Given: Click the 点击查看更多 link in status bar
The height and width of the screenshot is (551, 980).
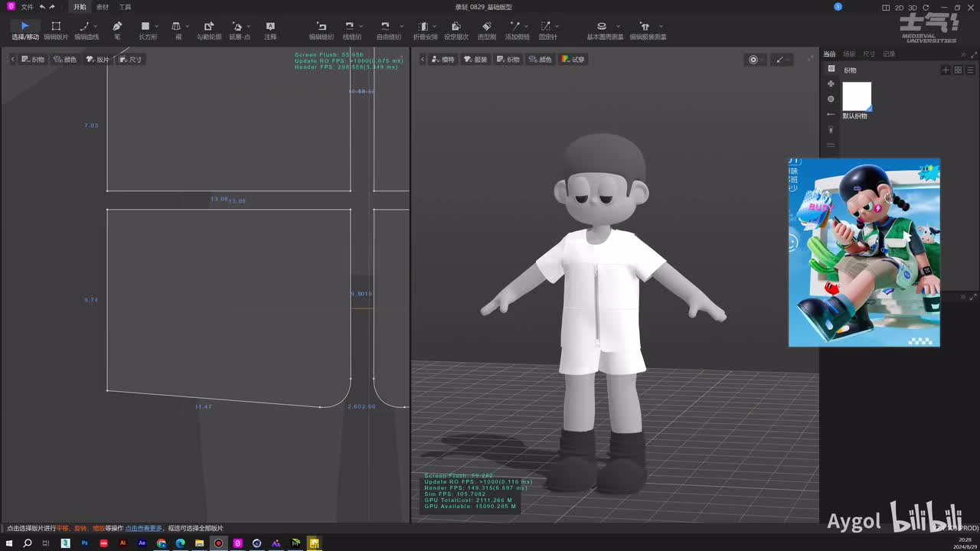Looking at the screenshot, I should [x=143, y=528].
